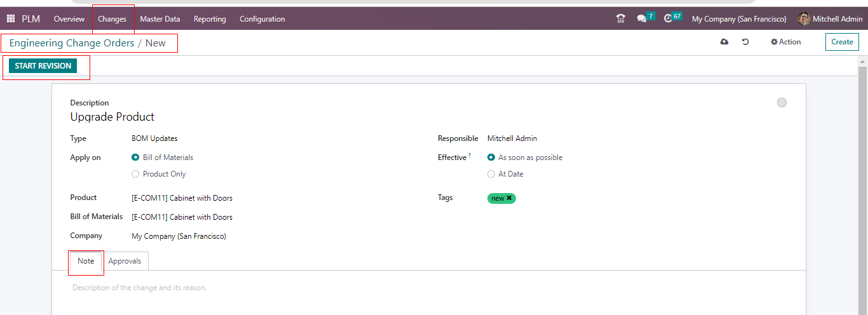Discard changes with the undo icon
The width and height of the screenshot is (868, 315).
745,42
